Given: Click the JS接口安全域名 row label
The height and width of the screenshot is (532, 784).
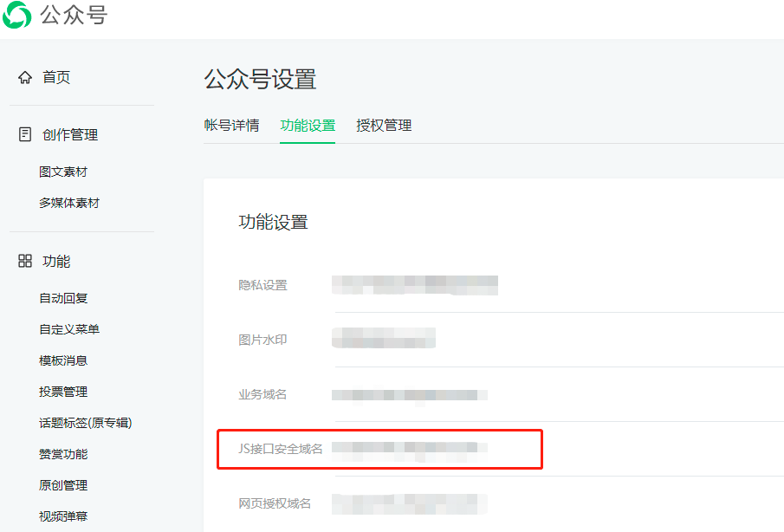Looking at the screenshot, I should click(280, 449).
